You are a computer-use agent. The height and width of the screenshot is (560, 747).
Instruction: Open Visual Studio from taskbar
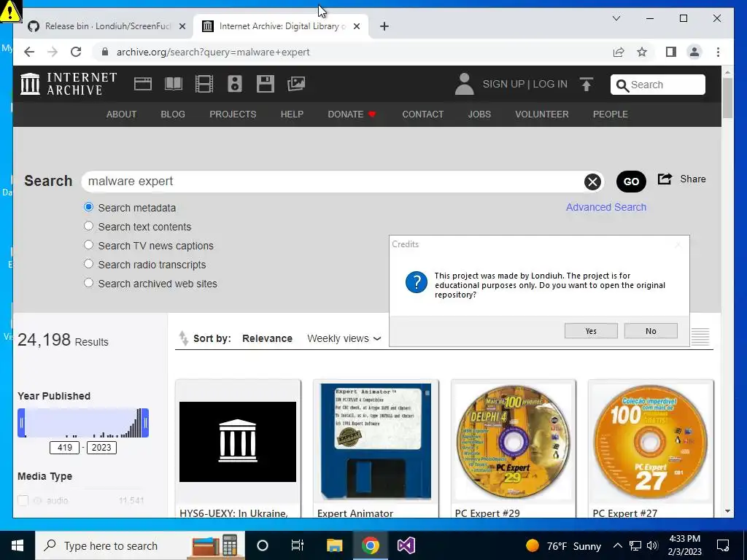click(406, 545)
